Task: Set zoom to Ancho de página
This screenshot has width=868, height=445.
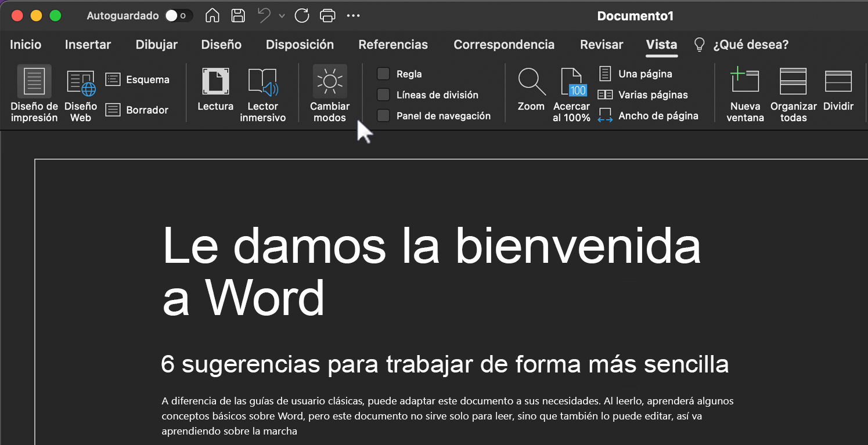Action: coord(648,115)
